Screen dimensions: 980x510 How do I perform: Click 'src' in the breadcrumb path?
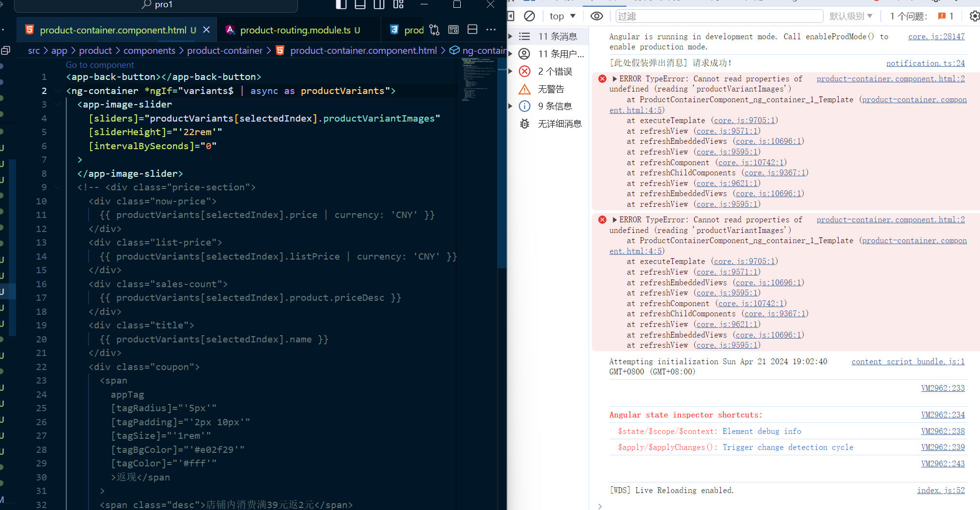[34, 50]
